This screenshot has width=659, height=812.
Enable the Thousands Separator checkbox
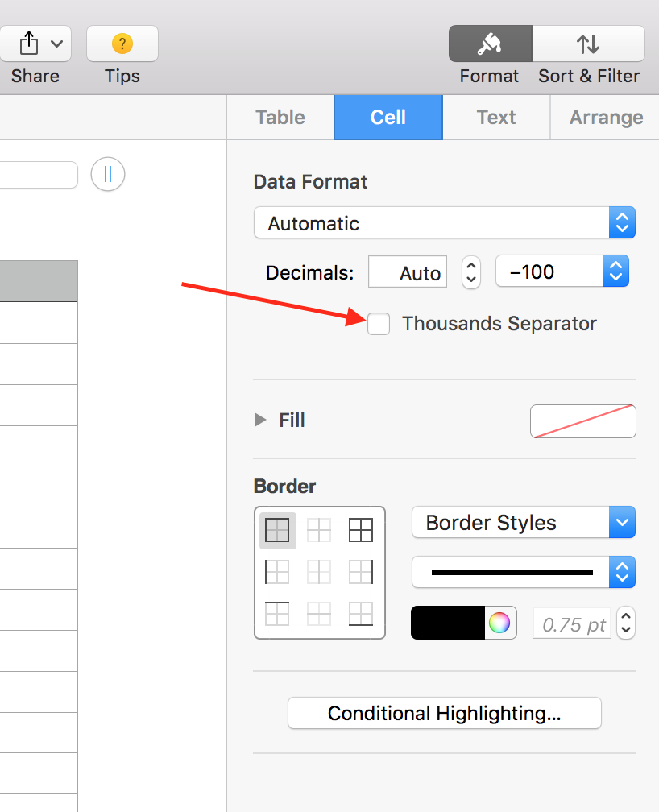(x=379, y=324)
